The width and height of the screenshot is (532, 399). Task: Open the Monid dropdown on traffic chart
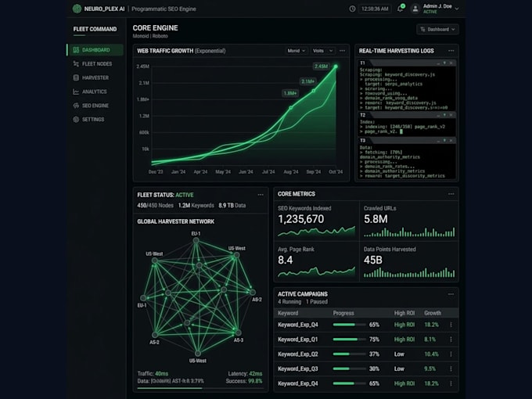pos(297,51)
